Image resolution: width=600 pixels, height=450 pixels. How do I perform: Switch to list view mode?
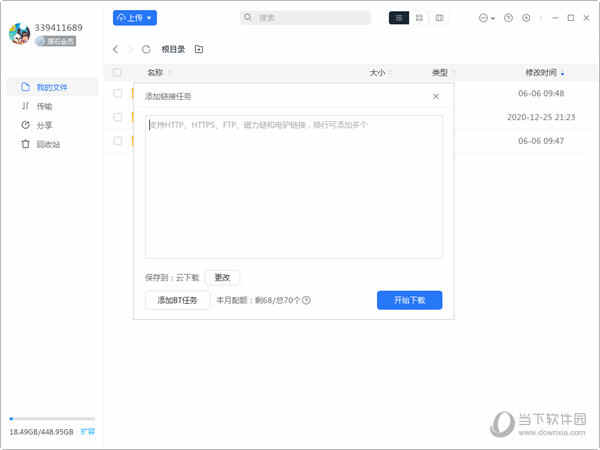tap(399, 18)
